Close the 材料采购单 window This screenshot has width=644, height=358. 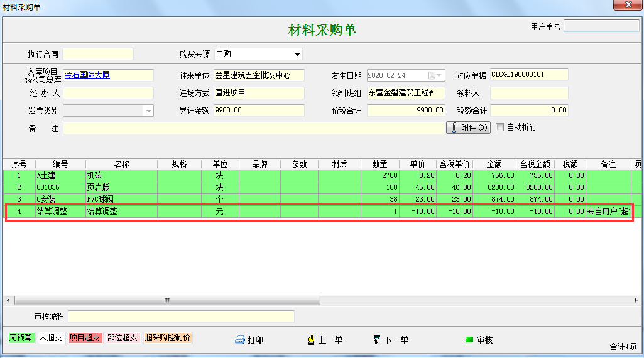coord(628,6)
